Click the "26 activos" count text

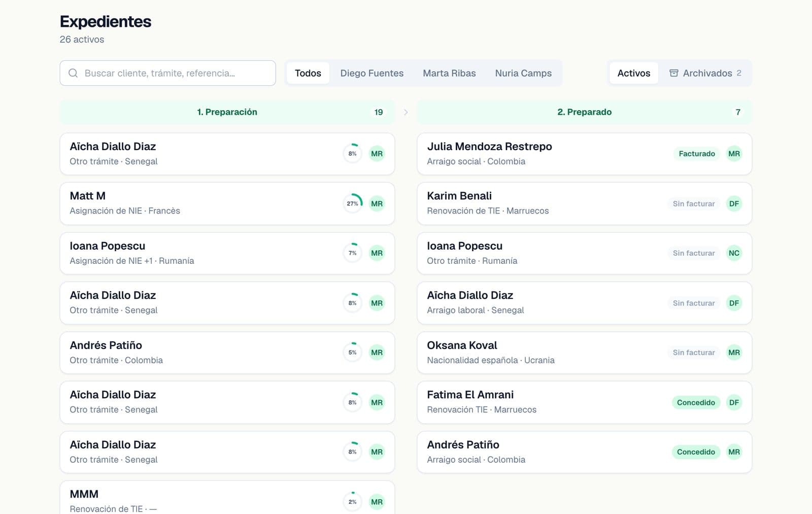pos(82,40)
